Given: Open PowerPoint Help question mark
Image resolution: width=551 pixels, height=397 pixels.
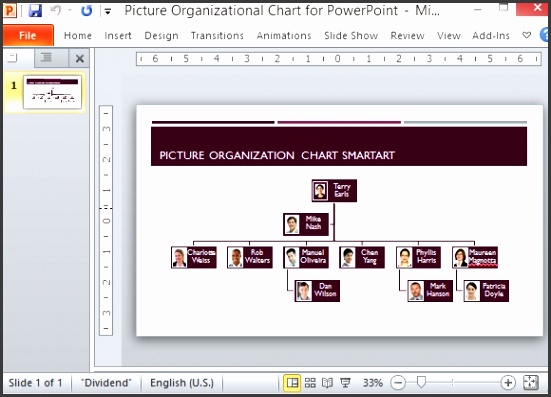Looking at the screenshot, I should [x=545, y=35].
